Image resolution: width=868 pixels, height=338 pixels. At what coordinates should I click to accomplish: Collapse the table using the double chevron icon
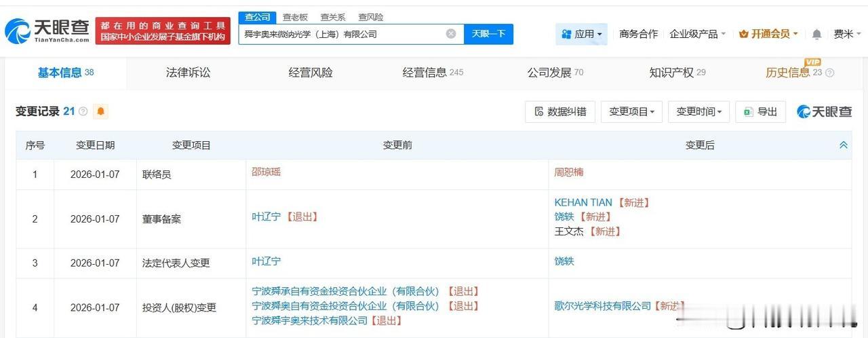click(844, 145)
